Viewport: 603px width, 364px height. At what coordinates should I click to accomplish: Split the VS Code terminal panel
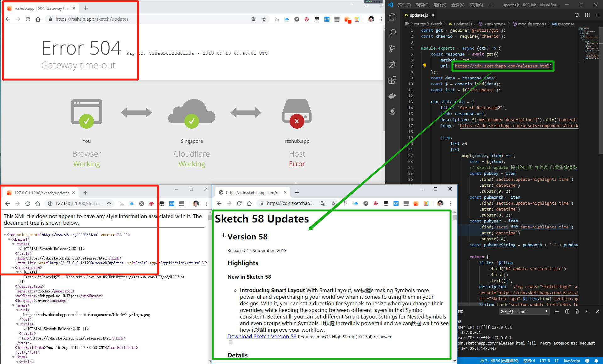[567, 312]
